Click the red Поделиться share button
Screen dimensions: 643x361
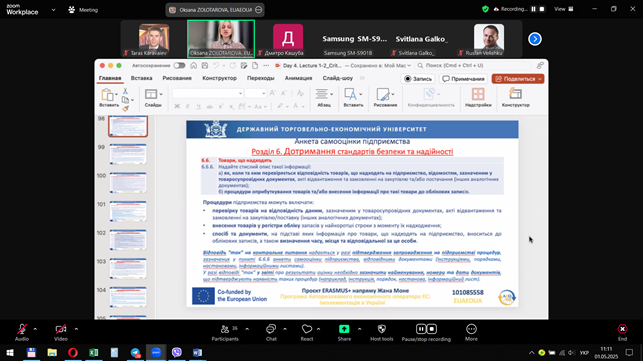pos(518,79)
